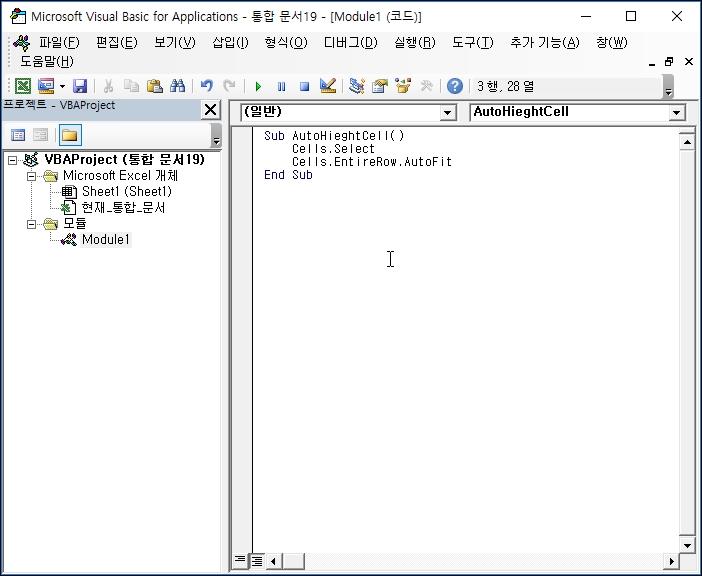Viewport: 702px width, 576px height.
Task: Place cursor in Cells.EntireRow.AutoFit line
Action: (x=372, y=162)
